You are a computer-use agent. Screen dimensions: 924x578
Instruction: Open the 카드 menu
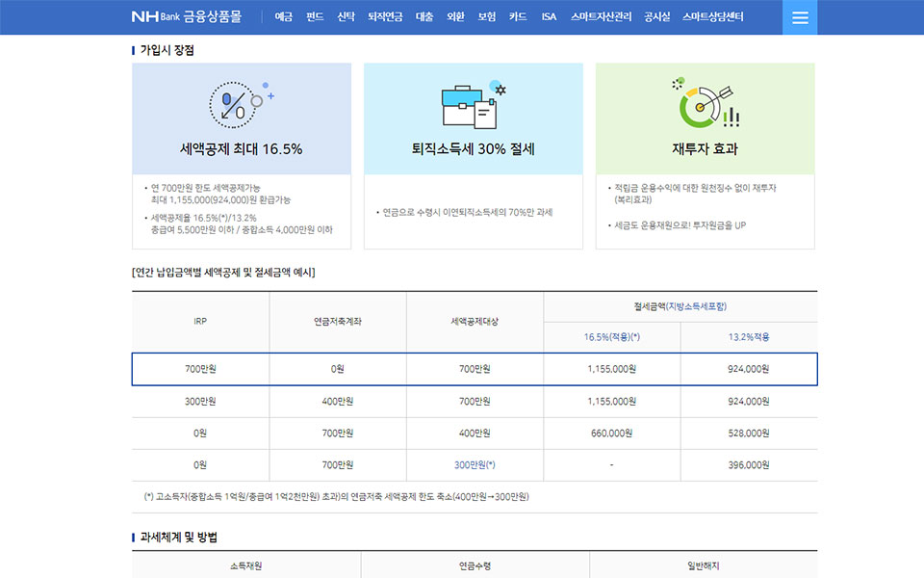pyautogui.click(x=518, y=16)
